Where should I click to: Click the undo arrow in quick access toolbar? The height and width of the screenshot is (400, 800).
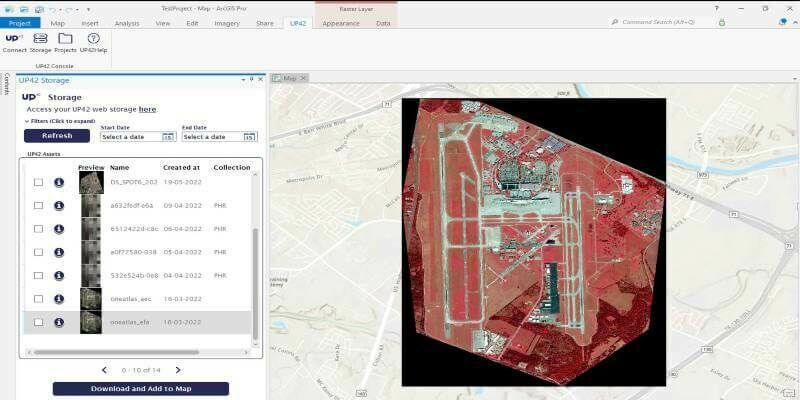click(52, 9)
